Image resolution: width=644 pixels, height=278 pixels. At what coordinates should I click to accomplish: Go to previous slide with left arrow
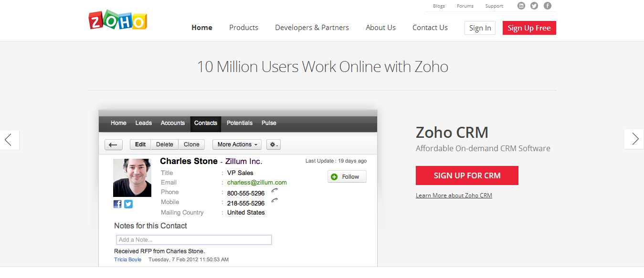click(x=9, y=139)
